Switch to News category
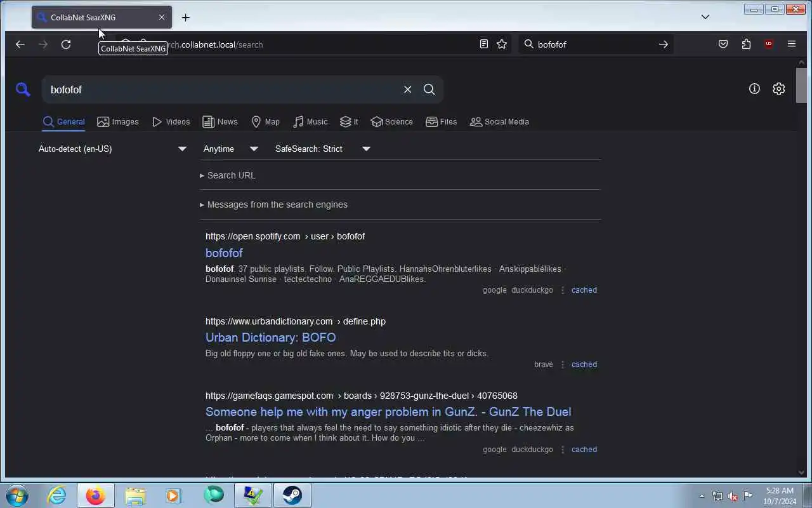 220,122
